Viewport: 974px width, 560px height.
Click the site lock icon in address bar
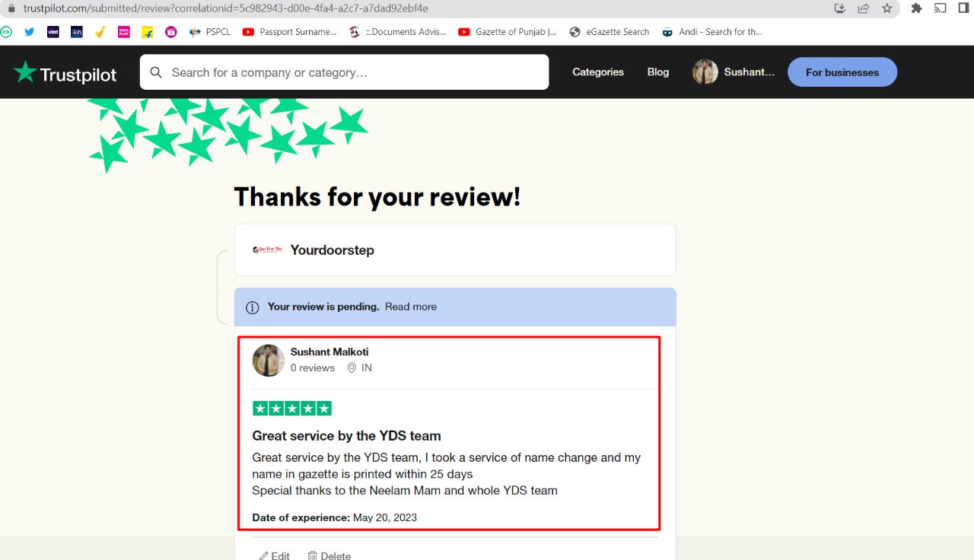11,8
